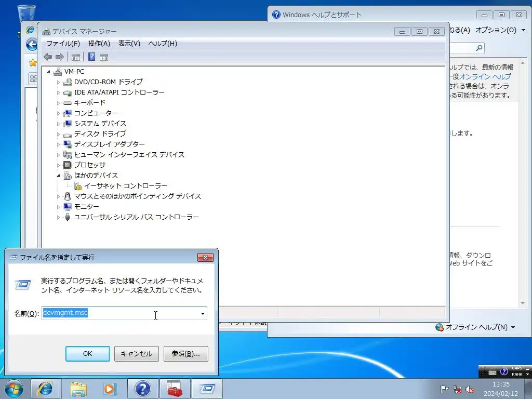Image resolution: width=532 pixels, height=399 pixels.
Task: Click the Run dialog taskbar button
Action: pos(207,389)
